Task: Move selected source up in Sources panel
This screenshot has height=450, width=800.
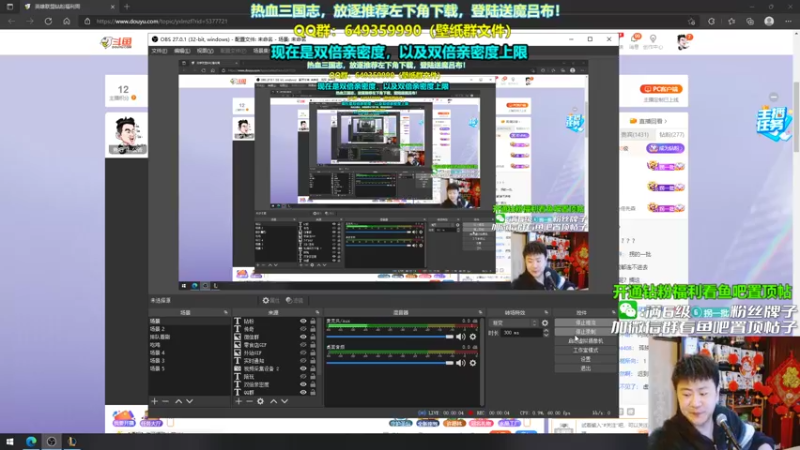Action: (x=273, y=402)
